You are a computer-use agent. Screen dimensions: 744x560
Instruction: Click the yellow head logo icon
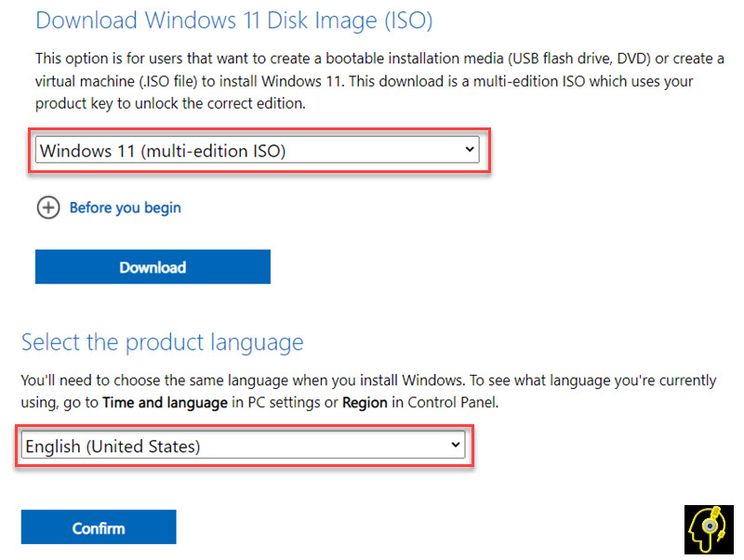point(709,529)
